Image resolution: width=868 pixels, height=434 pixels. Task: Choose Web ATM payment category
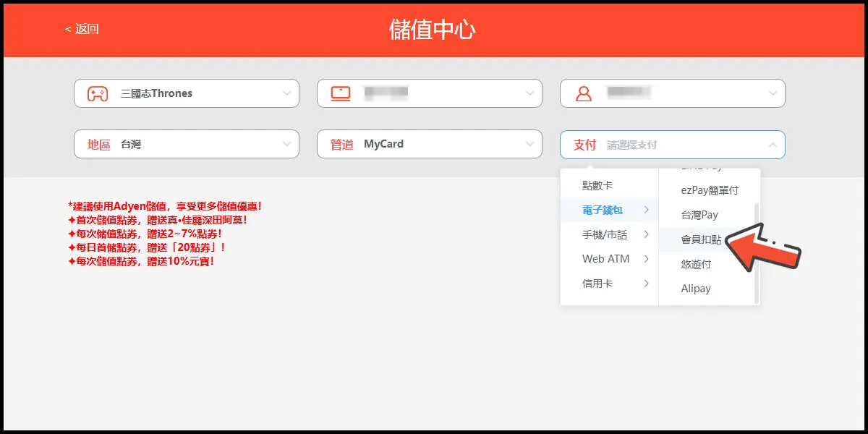[606, 259]
